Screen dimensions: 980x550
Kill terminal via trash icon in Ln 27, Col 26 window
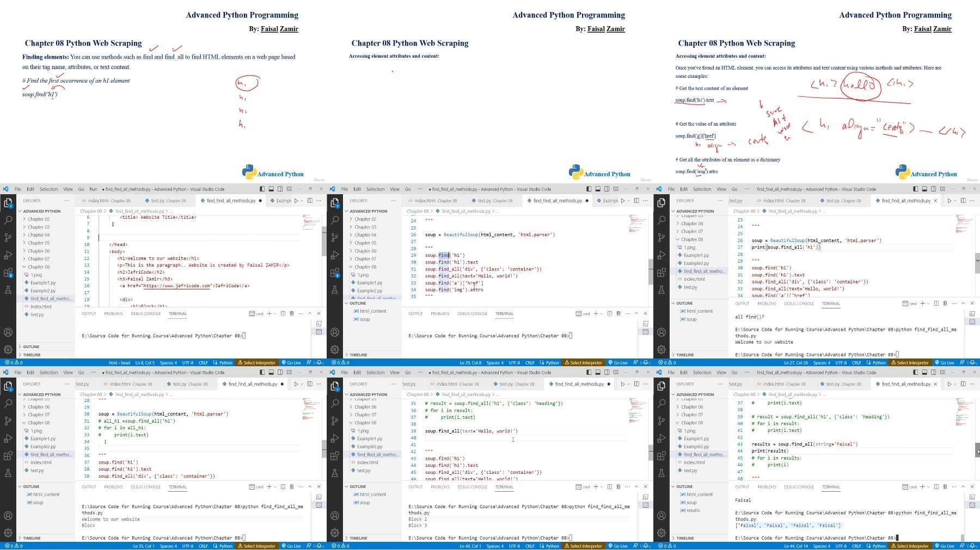coord(945,304)
